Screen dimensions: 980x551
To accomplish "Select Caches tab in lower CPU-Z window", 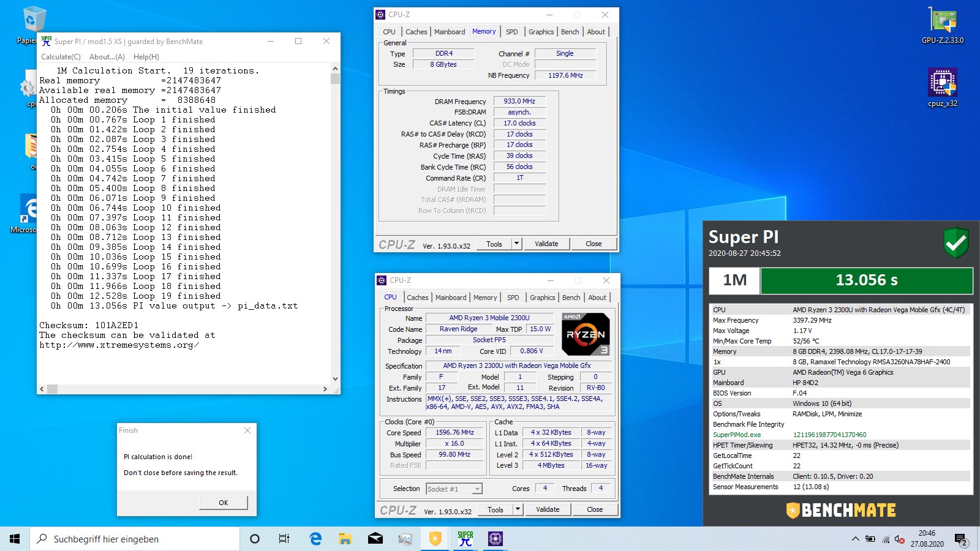I will [418, 298].
